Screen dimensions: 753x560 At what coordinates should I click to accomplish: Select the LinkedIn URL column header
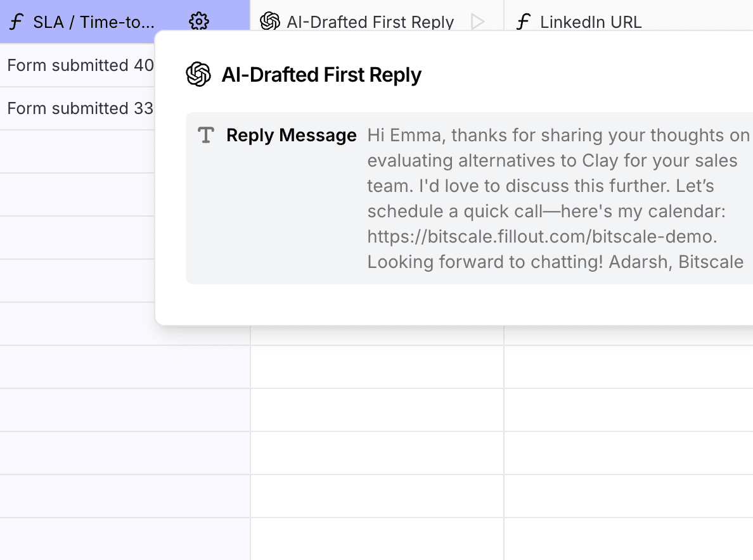(629, 15)
